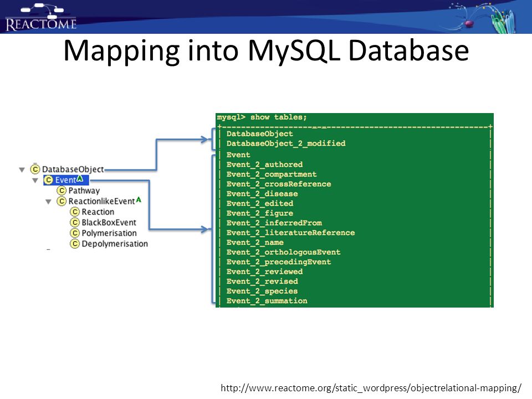Click the class icon next to Polymerisation
Screen dimensions: 532x399
[x=75, y=233]
